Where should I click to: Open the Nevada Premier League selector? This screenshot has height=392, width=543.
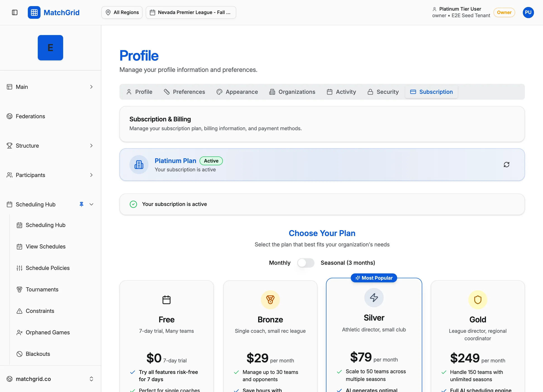[191, 12]
